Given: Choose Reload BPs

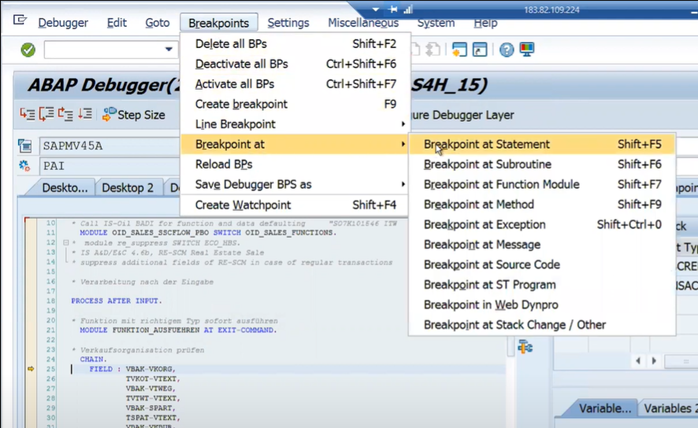Looking at the screenshot, I should coord(294,164).
